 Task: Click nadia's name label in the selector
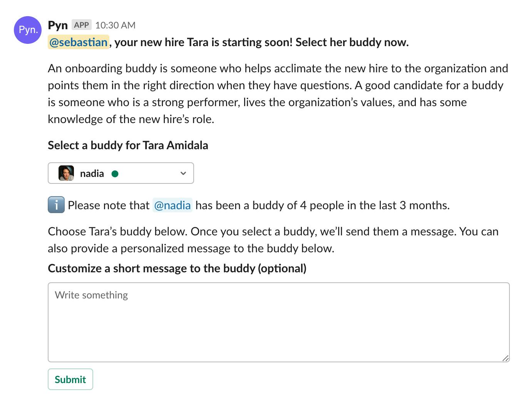[91, 173]
